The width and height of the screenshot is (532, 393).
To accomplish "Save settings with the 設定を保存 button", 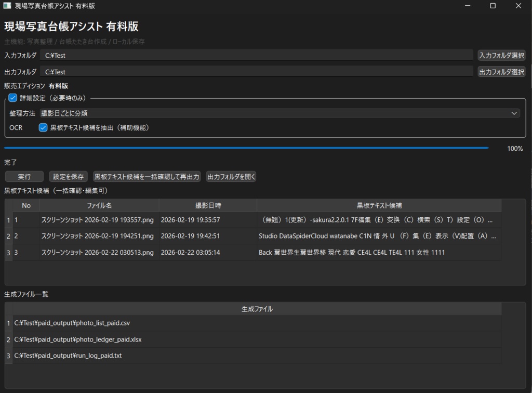I will [x=69, y=176].
